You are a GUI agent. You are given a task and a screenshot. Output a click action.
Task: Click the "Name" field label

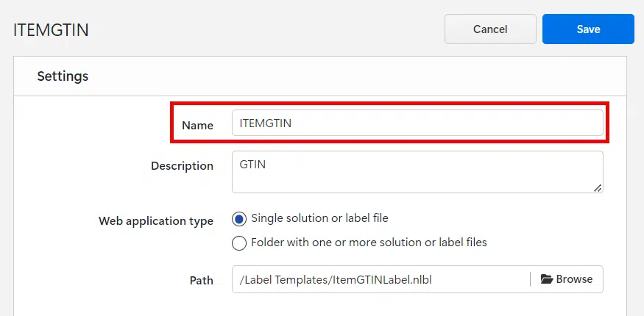pos(197,126)
